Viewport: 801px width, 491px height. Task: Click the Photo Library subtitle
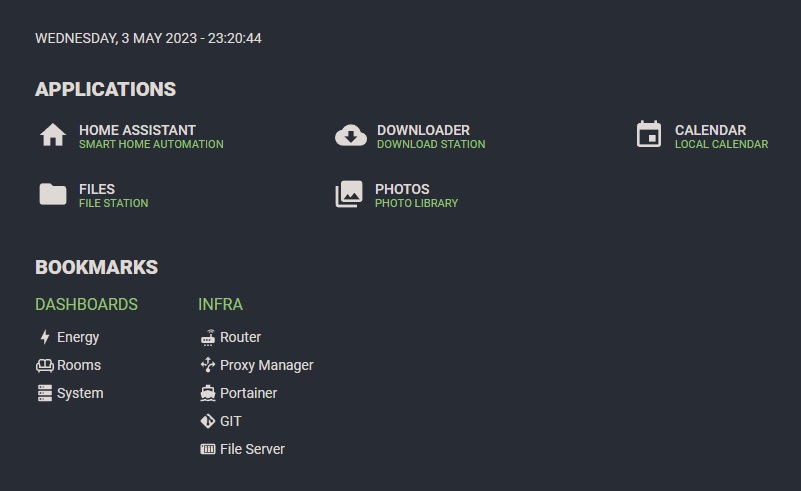coord(416,203)
